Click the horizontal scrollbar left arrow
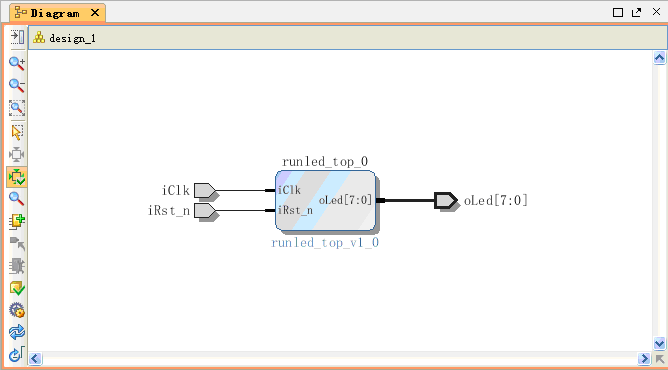668x370 pixels. tap(35, 359)
